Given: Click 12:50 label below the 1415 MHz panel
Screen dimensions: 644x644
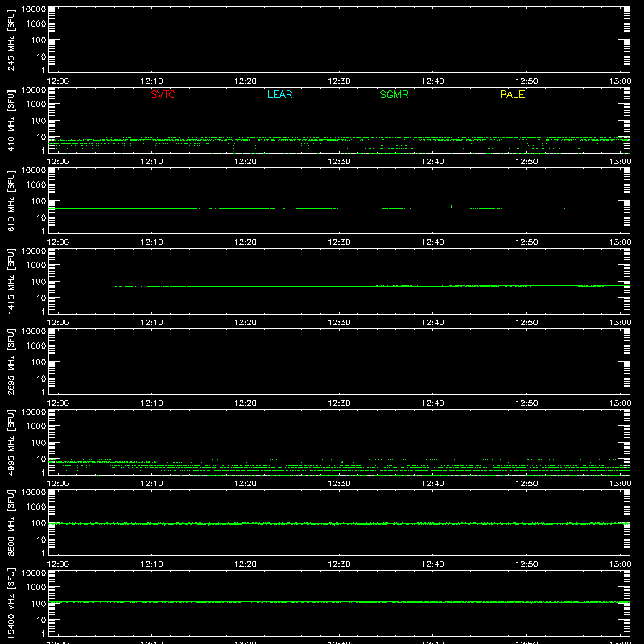Looking at the screenshot, I should tap(526, 323).
